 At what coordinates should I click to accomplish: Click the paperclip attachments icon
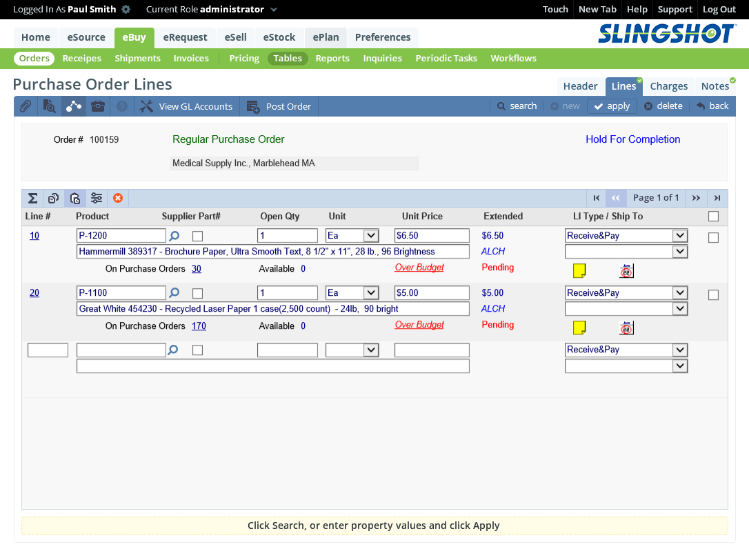(x=25, y=106)
